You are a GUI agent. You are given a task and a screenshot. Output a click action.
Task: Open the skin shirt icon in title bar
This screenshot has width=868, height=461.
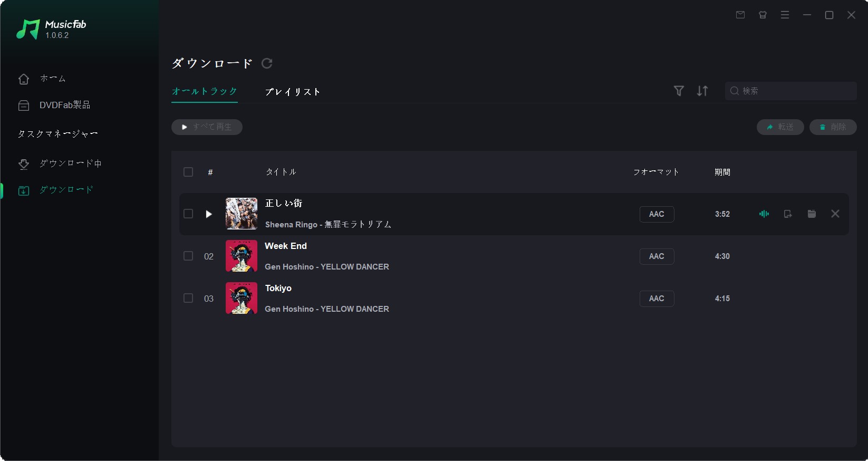(763, 15)
